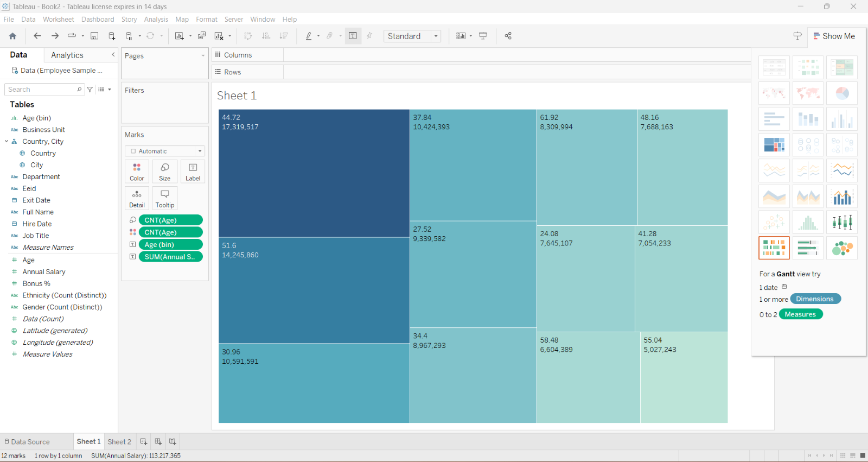Toggle the Show Me panel
This screenshot has width=868, height=462.
click(x=834, y=36)
